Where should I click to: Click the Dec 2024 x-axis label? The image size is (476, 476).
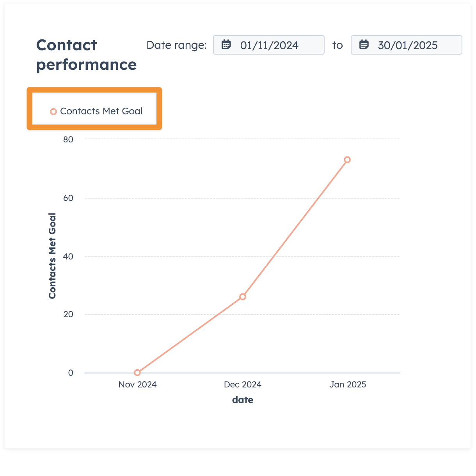243,385
